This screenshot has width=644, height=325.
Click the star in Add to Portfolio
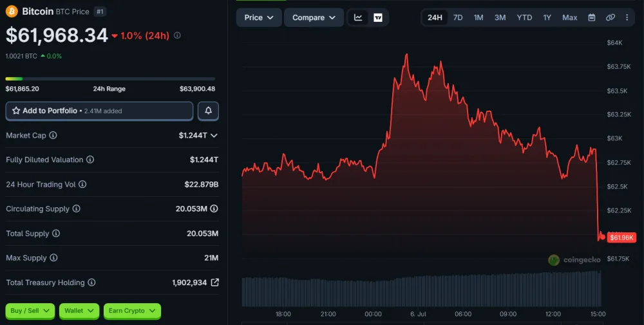[16, 111]
